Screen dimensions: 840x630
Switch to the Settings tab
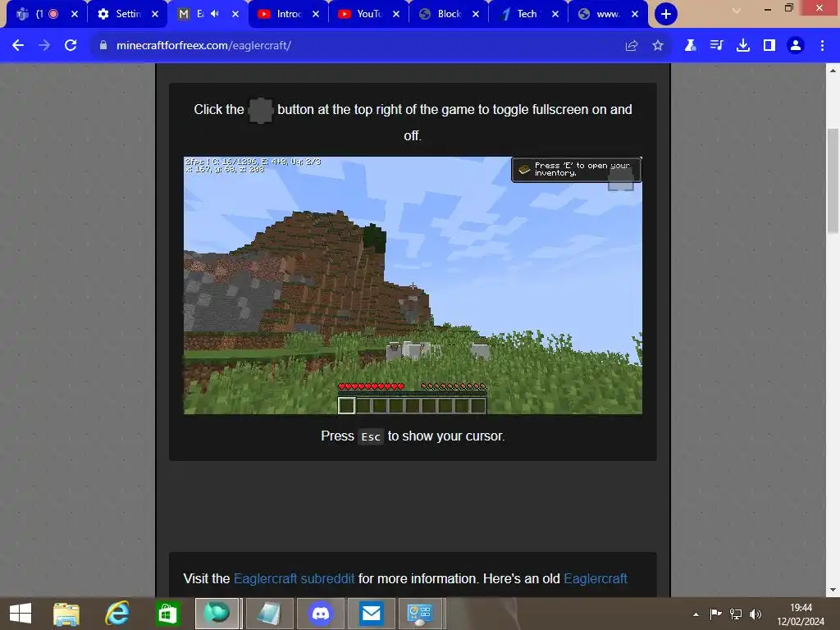pos(127,14)
